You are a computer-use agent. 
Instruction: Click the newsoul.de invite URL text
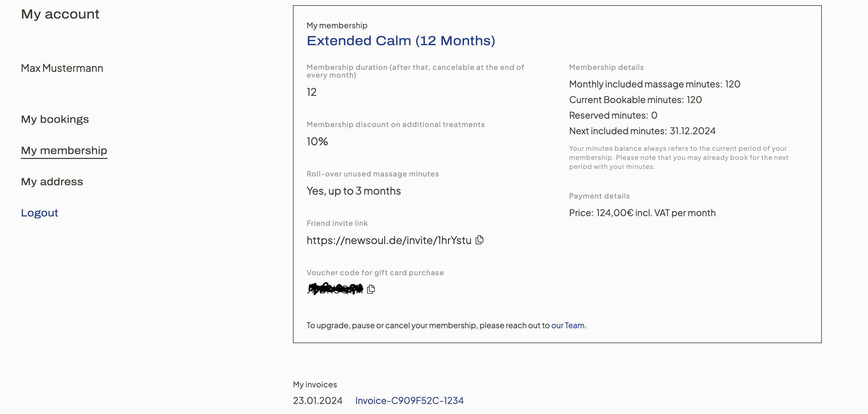[389, 240]
